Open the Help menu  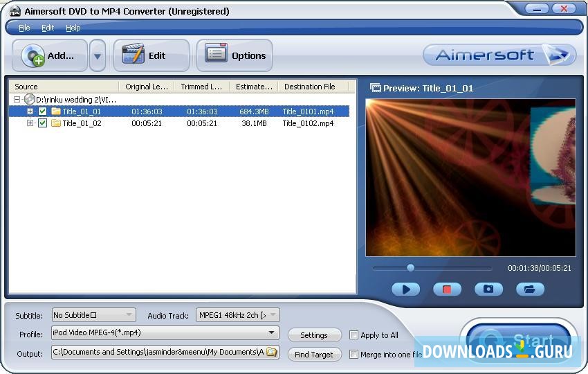(73, 28)
